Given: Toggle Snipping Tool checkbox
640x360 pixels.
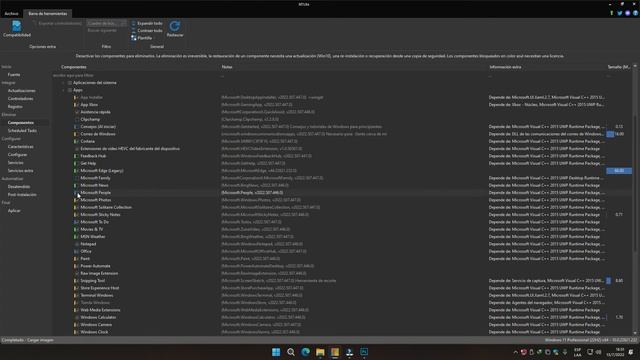Looking at the screenshot, I should (76, 281).
